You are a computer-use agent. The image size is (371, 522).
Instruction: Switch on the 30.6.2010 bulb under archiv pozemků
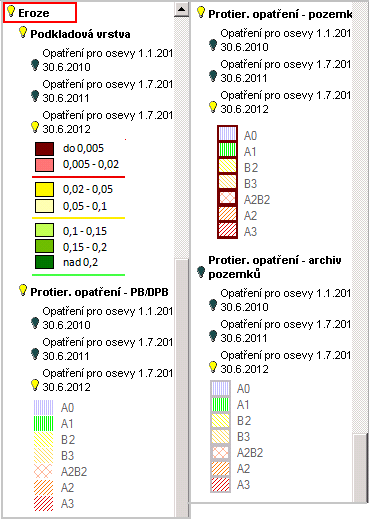click(213, 305)
